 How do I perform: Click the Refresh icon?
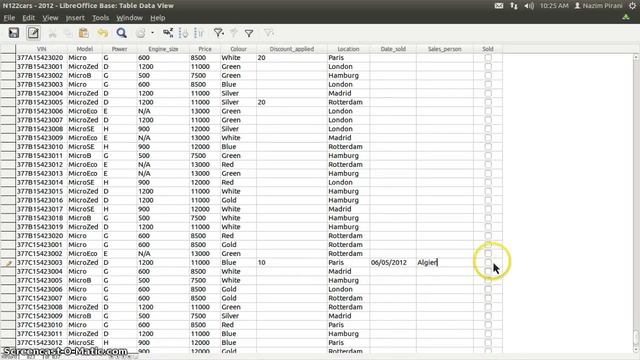[140, 33]
